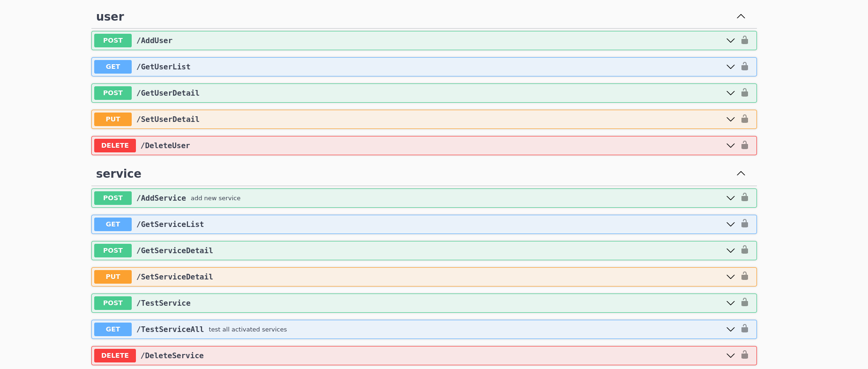Click the 'service' section heading
Screen dimensions: 868x369
(x=119, y=174)
